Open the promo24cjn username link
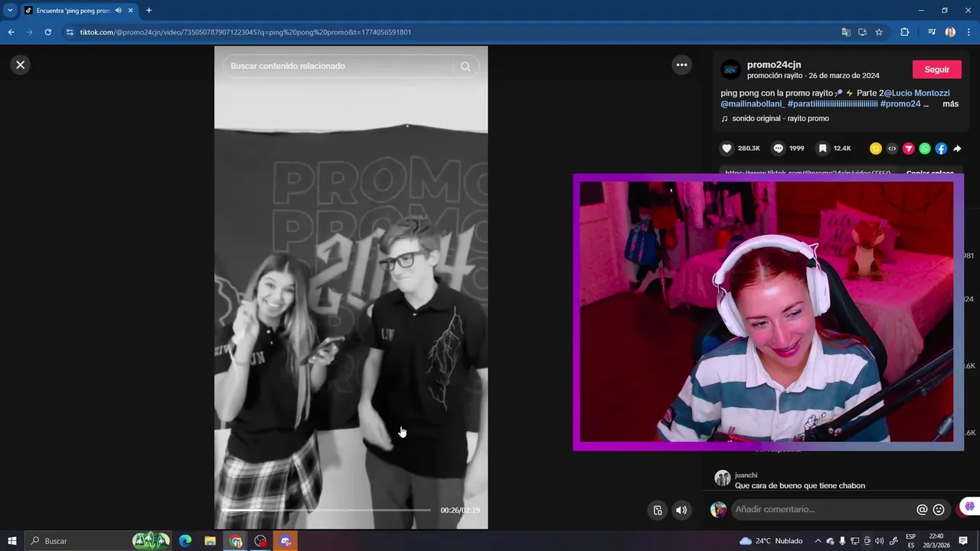Viewport: 980px width, 551px height. coord(774,65)
